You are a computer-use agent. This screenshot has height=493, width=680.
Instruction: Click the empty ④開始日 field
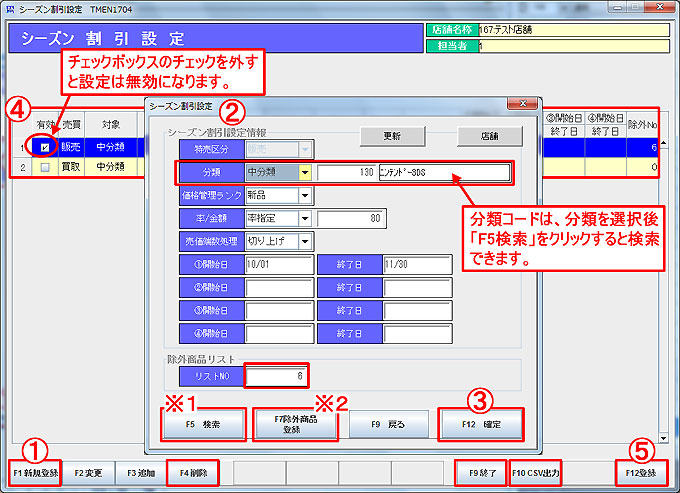pyautogui.click(x=279, y=334)
